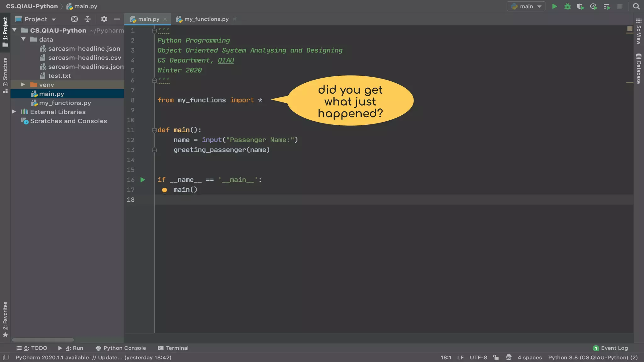Click PyCharm 2020.1.1 update notification text
The width and height of the screenshot is (644, 362).
(93, 357)
